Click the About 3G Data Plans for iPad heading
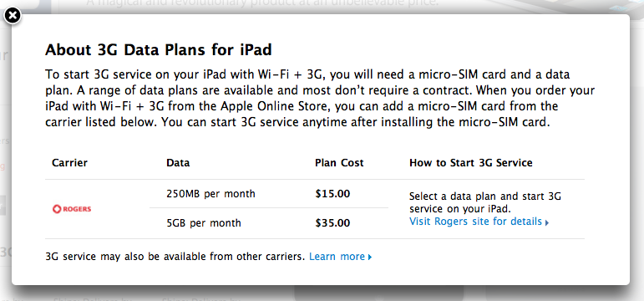The height and width of the screenshot is (301, 644). [159, 50]
